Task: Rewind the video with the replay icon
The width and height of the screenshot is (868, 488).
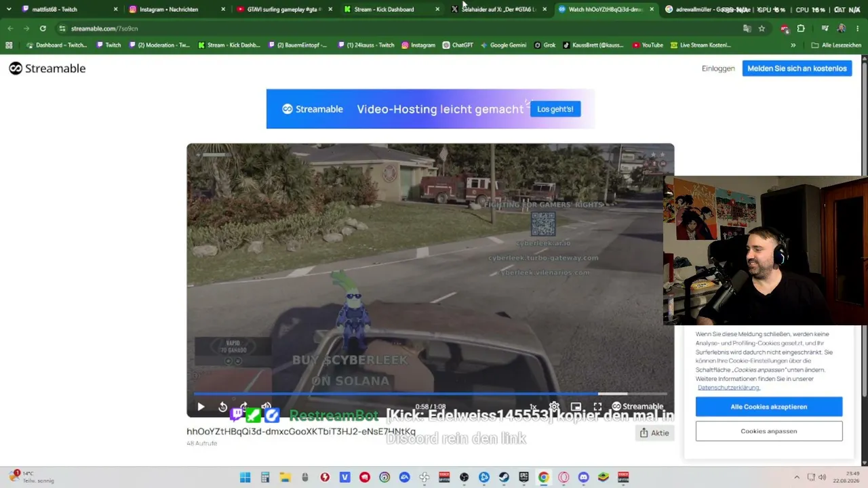Action: (222, 407)
